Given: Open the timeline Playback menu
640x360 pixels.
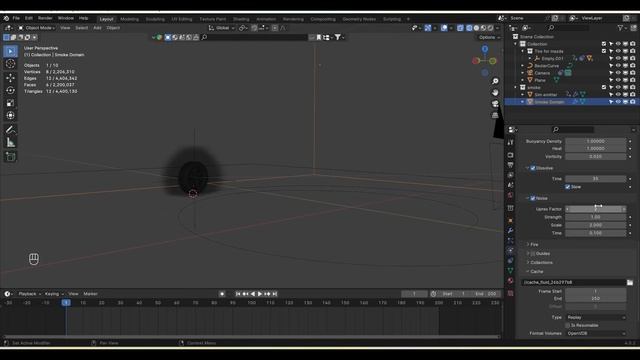Looking at the screenshot, I should (29, 294).
